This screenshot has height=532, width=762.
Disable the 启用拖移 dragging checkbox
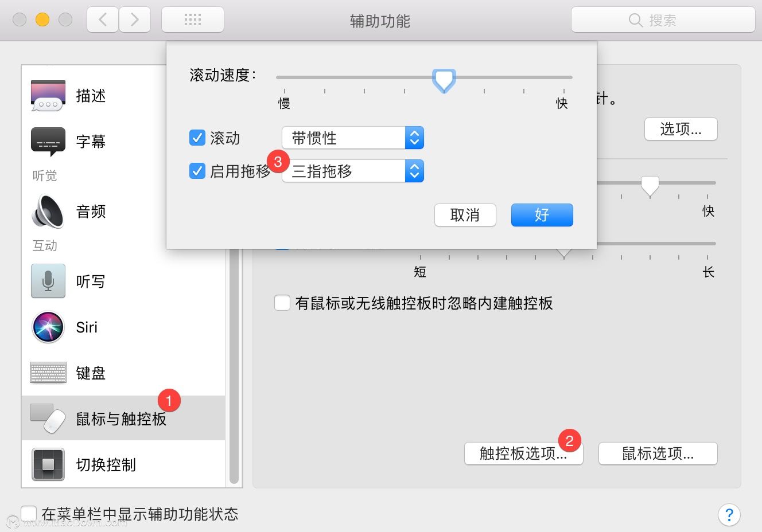197,171
